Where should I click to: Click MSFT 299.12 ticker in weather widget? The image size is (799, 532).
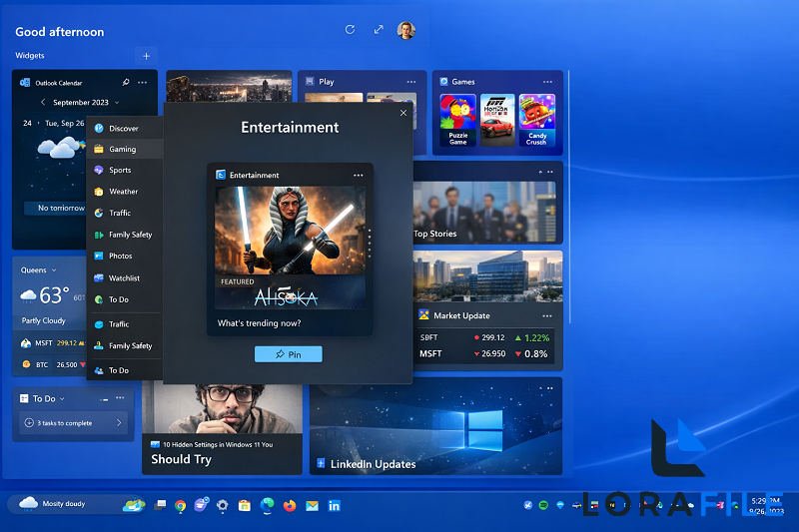tap(53, 343)
